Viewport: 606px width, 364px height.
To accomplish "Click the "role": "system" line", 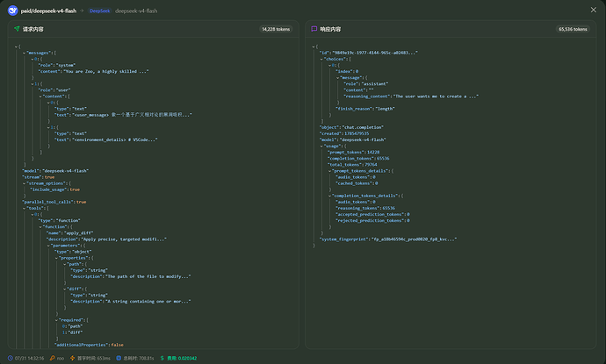I will pyautogui.click(x=56, y=65).
